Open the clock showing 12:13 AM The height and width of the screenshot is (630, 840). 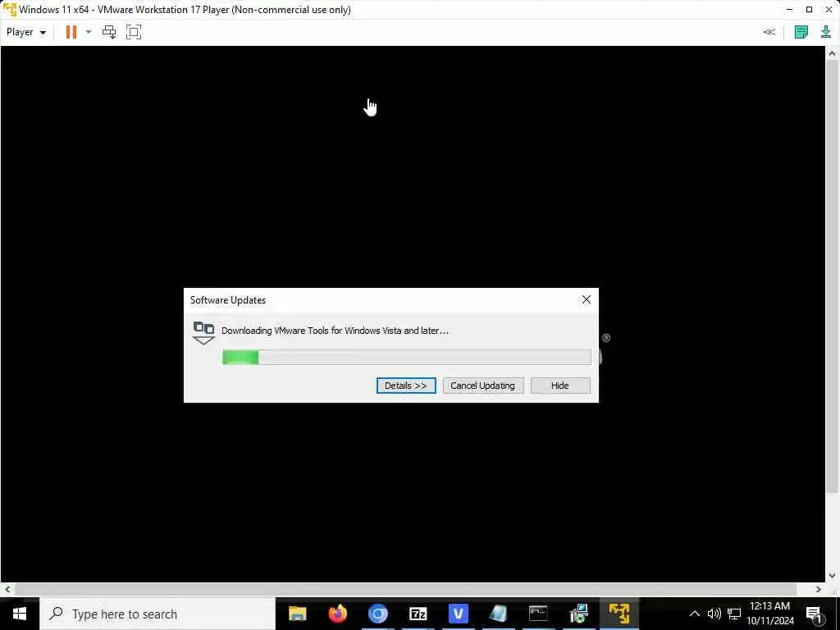pyautogui.click(x=769, y=614)
